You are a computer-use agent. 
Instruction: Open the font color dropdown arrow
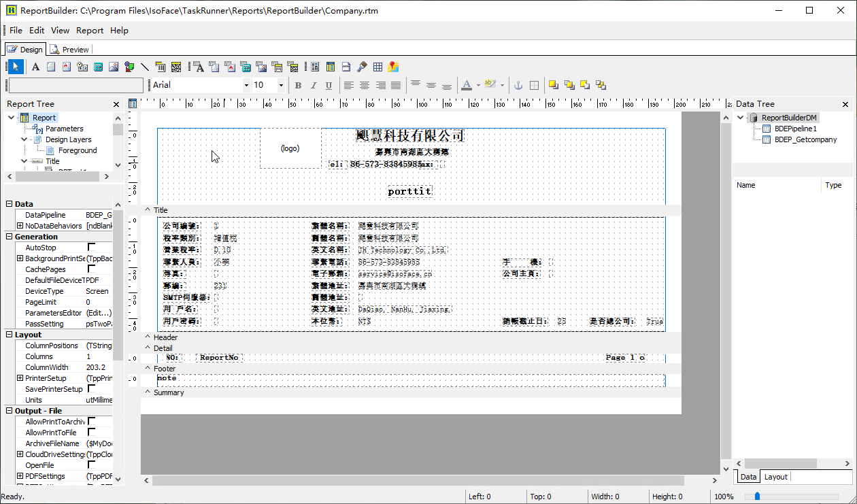coord(478,85)
